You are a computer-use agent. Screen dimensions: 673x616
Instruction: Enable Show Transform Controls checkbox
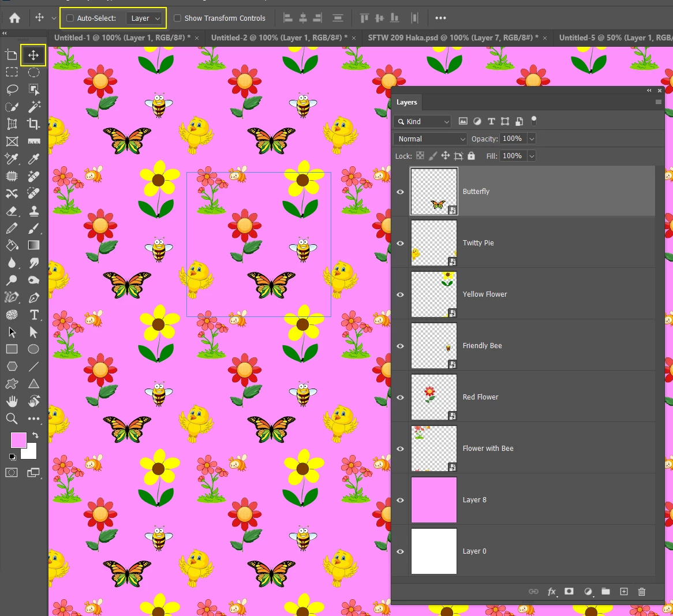[177, 18]
